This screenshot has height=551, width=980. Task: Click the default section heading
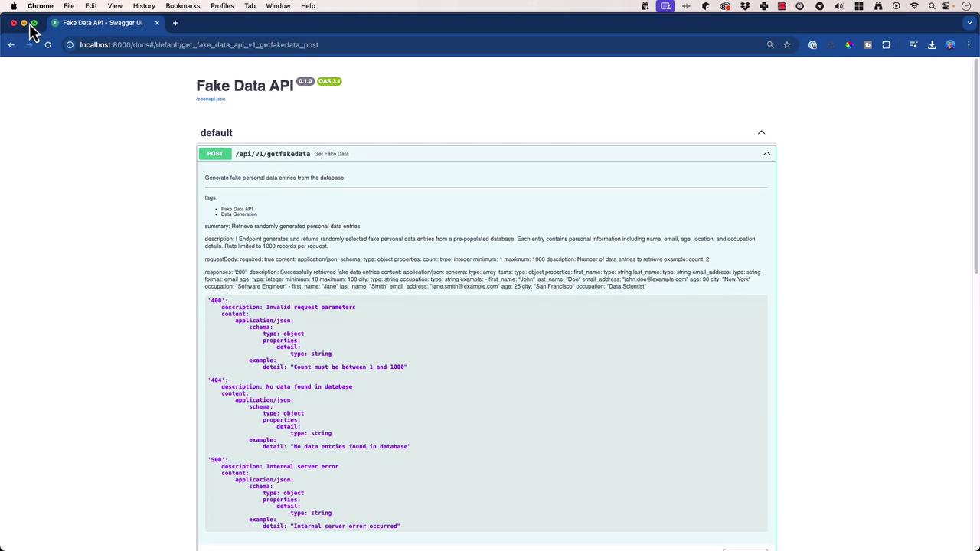pos(216,133)
